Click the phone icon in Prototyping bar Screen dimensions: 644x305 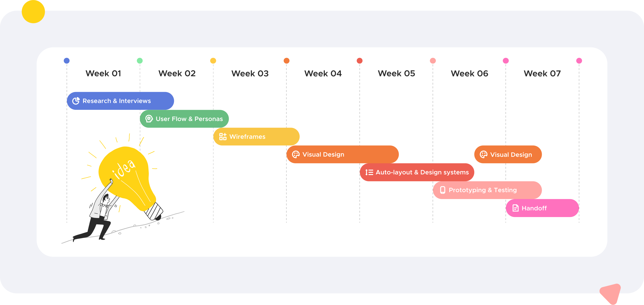coord(442,190)
